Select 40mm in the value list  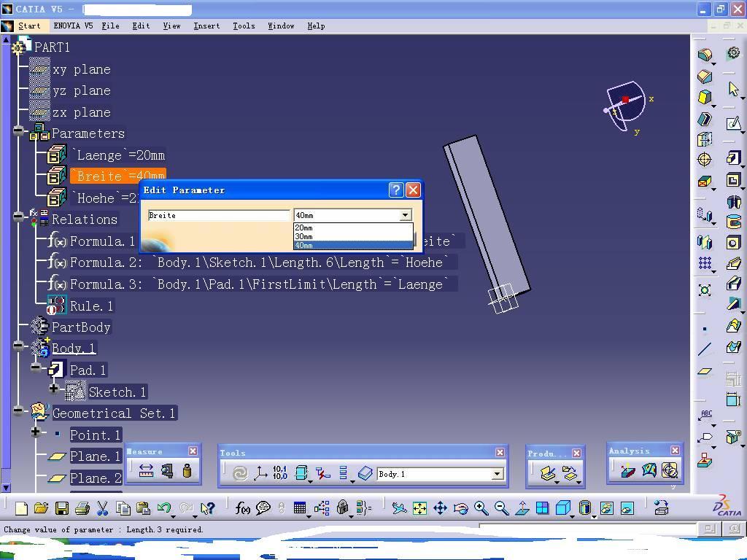(353, 245)
